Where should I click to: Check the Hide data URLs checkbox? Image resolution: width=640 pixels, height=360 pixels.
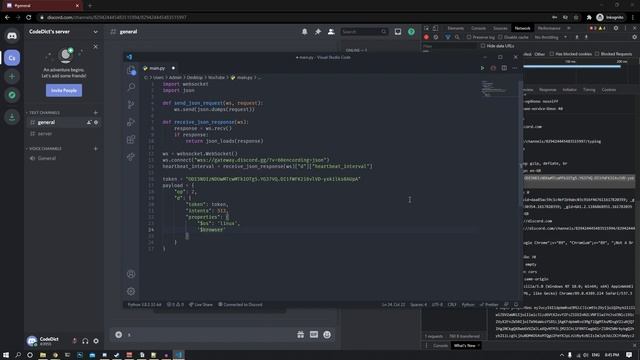[x=483, y=46]
